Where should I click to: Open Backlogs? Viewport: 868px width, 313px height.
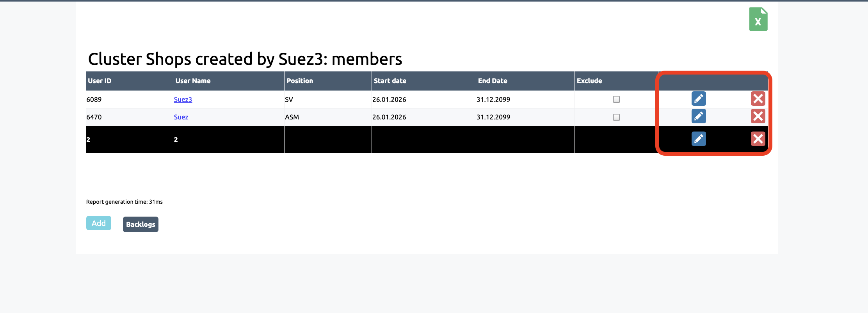[x=141, y=224]
